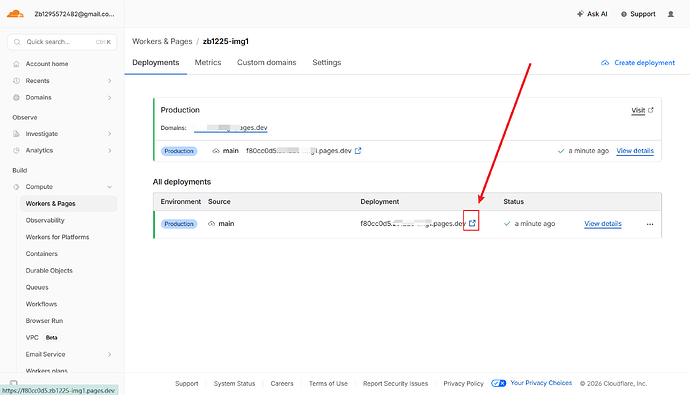Open the Production domain pages.dev link
This screenshot has height=395, width=690.
tap(231, 128)
